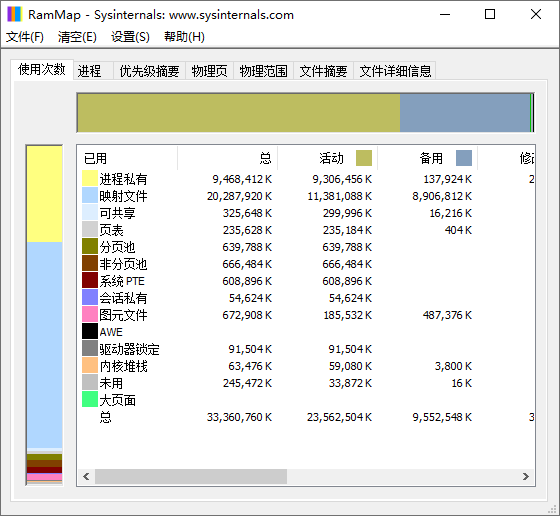Click the black swatch beside AWE

tap(90, 332)
